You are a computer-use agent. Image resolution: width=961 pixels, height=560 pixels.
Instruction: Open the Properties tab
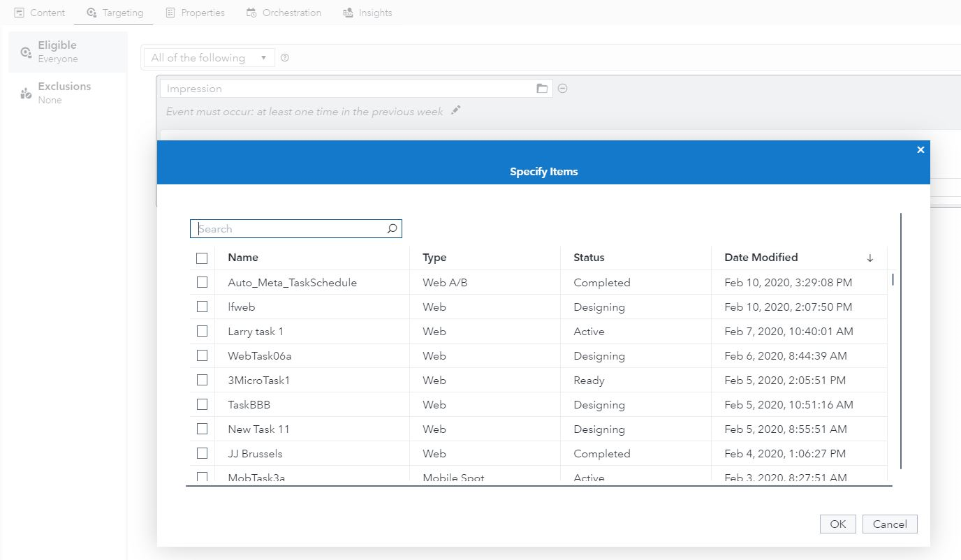pos(196,12)
